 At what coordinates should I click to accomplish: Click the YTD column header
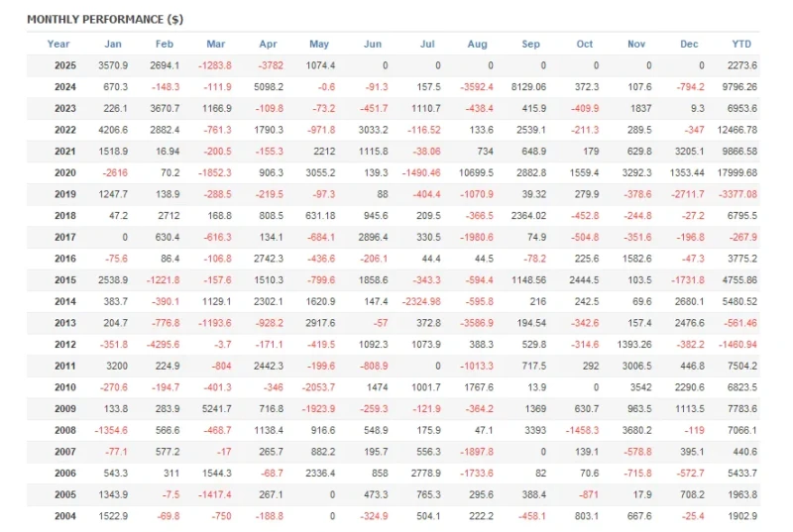(x=741, y=44)
